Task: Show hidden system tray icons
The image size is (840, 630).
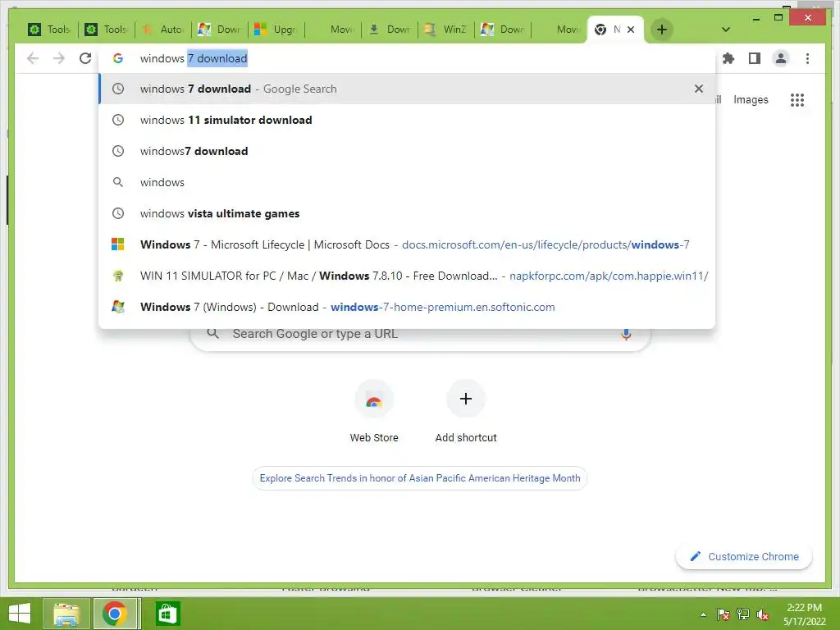Action: 703,614
